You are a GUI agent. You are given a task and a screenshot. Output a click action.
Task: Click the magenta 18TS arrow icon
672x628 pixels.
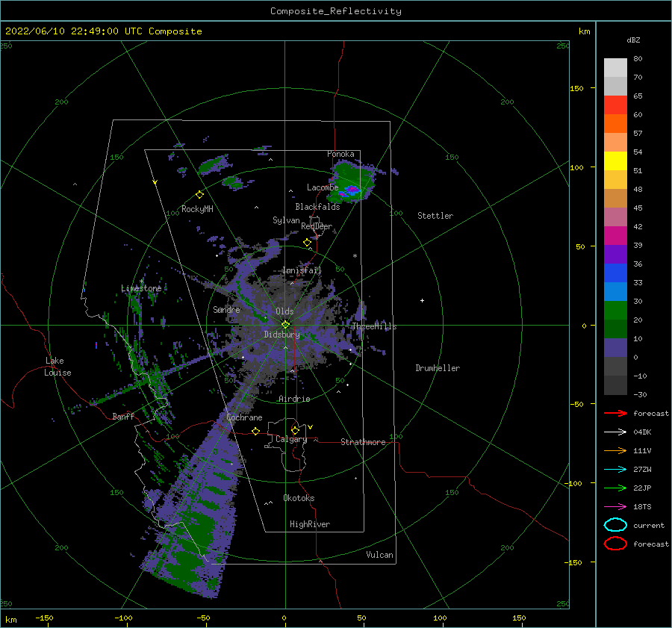coord(615,507)
